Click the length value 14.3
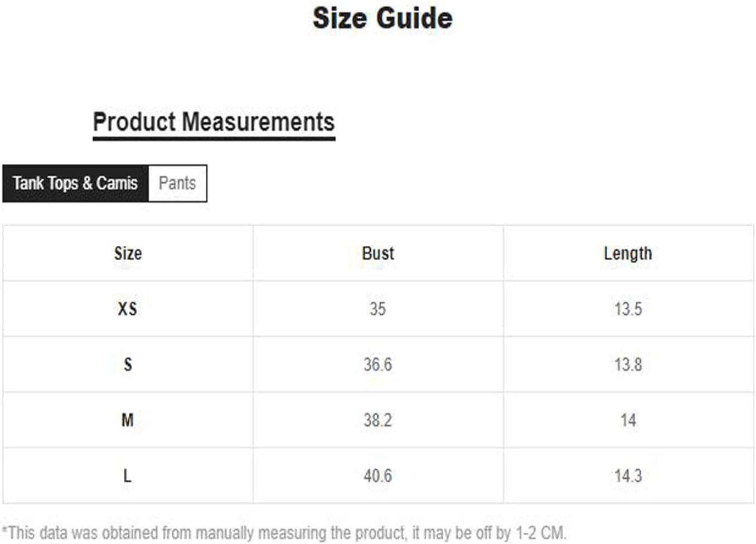 pos(628,475)
